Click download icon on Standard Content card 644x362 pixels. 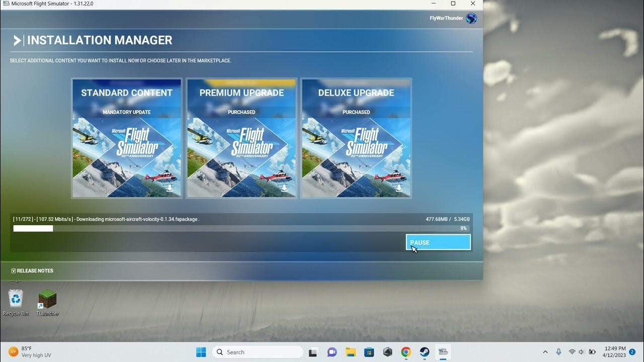[x=170, y=189]
